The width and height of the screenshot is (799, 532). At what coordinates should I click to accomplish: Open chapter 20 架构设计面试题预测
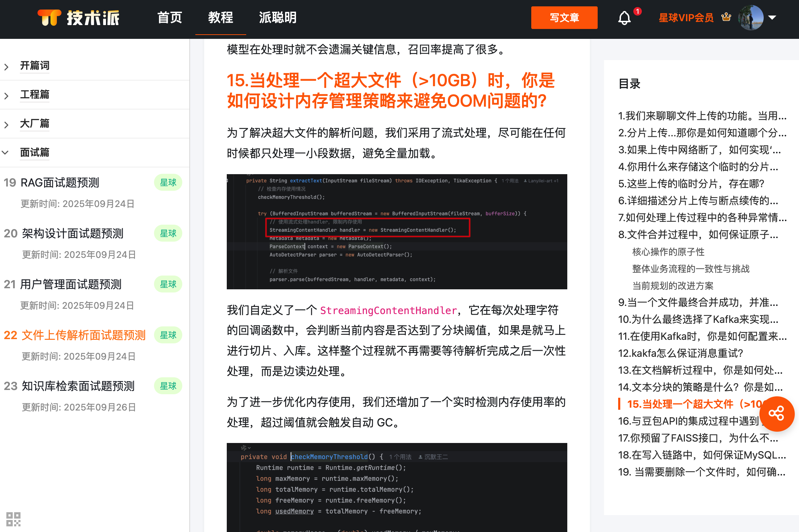72,234
